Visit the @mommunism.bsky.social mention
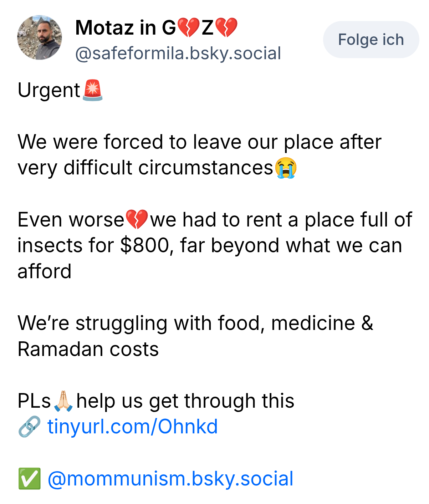Image resolution: width=429 pixels, height=504 pixels. [x=170, y=479]
